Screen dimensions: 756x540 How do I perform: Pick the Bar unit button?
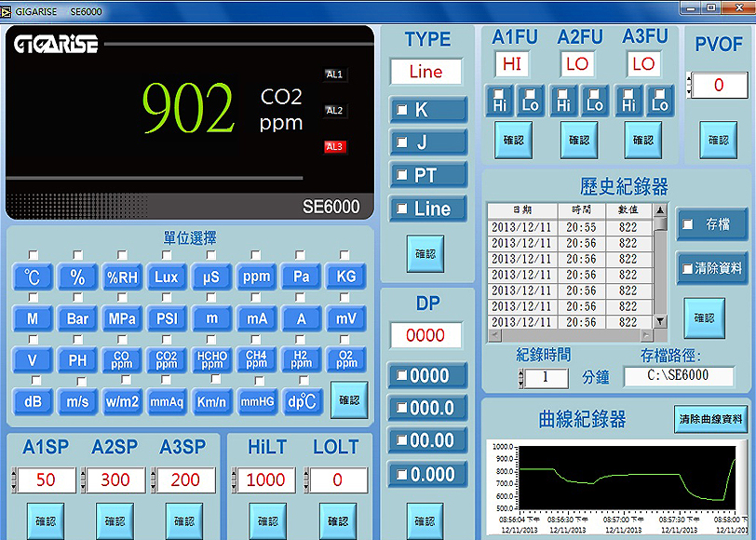click(x=77, y=318)
